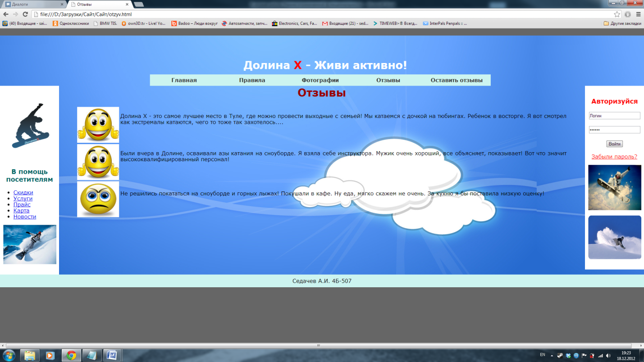Image resolution: width=644 pixels, height=362 pixels.
Task: Click the Забыли пароль? link
Action: [x=614, y=157]
